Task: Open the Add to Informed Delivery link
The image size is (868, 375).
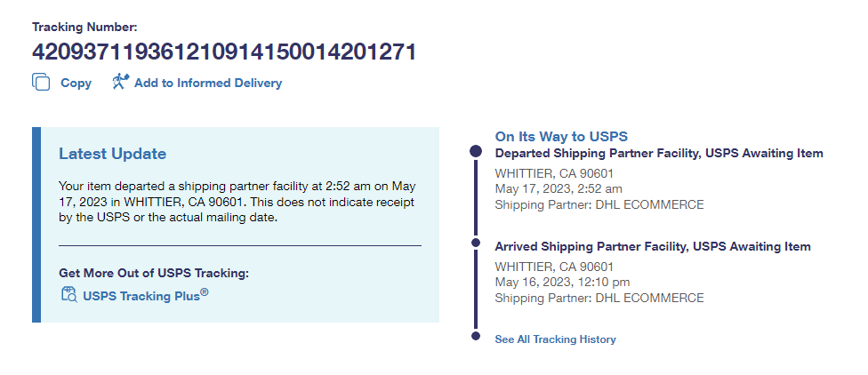Action: (x=208, y=84)
